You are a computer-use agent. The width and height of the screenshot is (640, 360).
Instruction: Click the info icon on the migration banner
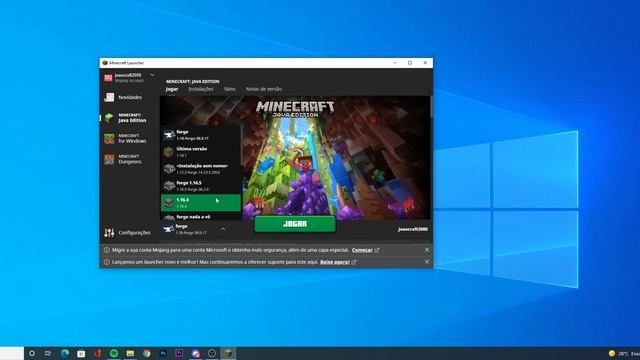[107, 250]
